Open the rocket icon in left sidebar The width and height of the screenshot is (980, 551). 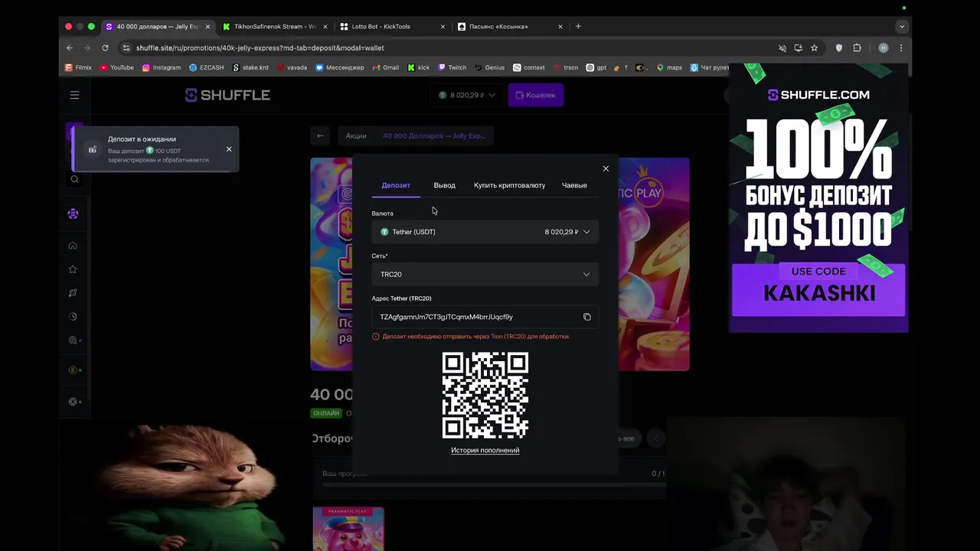(x=73, y=293)
